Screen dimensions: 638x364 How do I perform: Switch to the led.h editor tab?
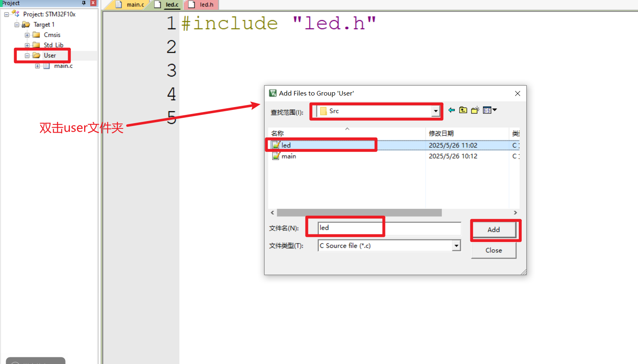206,5
